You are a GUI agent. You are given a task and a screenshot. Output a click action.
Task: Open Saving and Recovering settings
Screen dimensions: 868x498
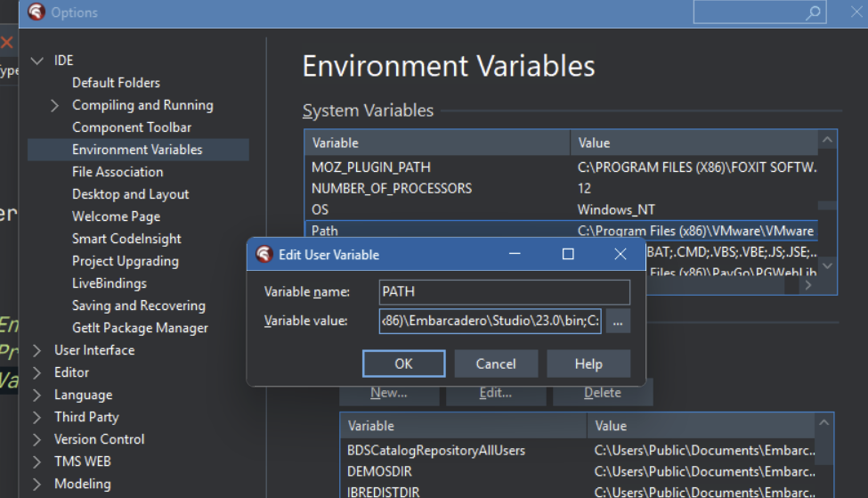139,306
